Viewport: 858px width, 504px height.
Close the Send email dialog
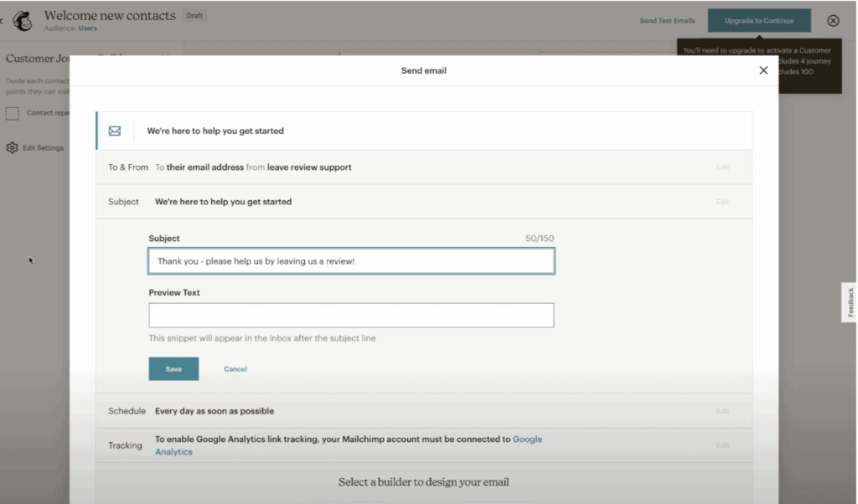[763, 71]
